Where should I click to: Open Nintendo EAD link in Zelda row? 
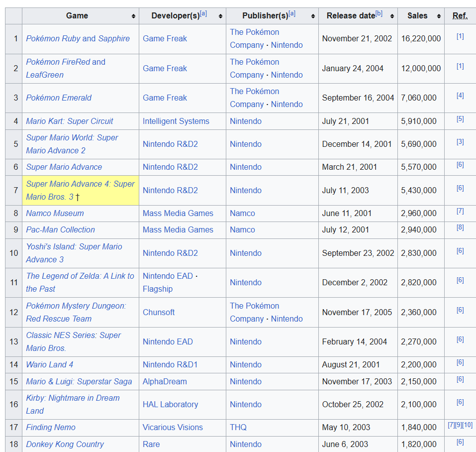coord(168,276)
